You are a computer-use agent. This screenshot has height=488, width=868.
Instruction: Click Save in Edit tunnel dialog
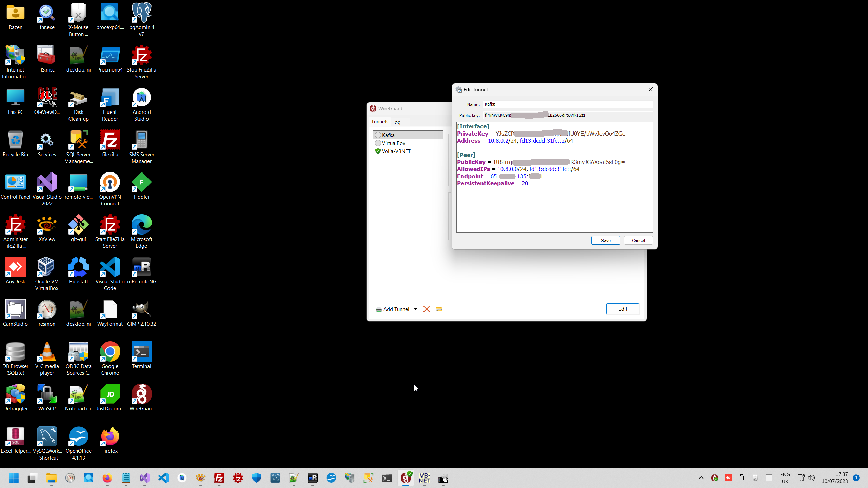point(606,240)
